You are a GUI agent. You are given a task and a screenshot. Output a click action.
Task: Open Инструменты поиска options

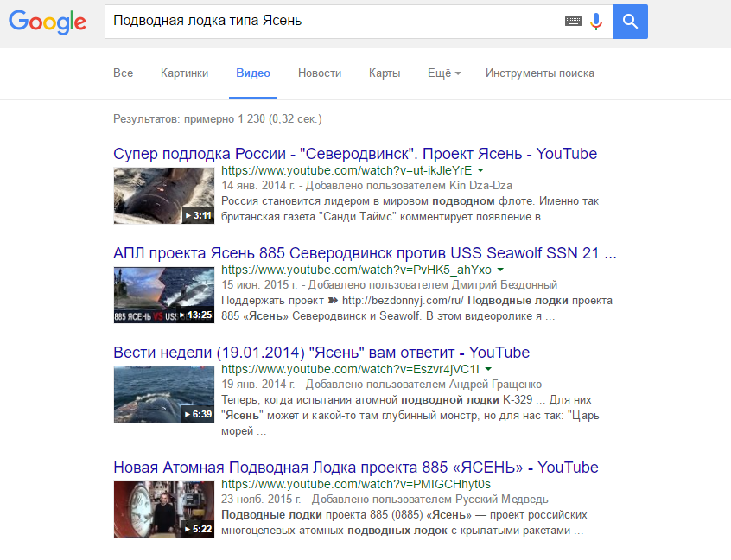pyautogui.click(x=540, y=73)
